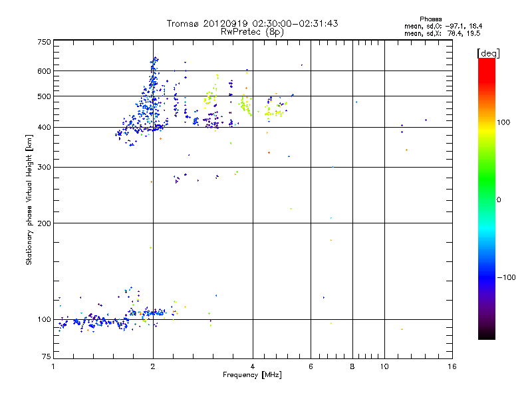Click the 'mean, sd,X: 78.4, 19.5' line
This screenshot has width=532, height=399.
[x=442, y=33]
